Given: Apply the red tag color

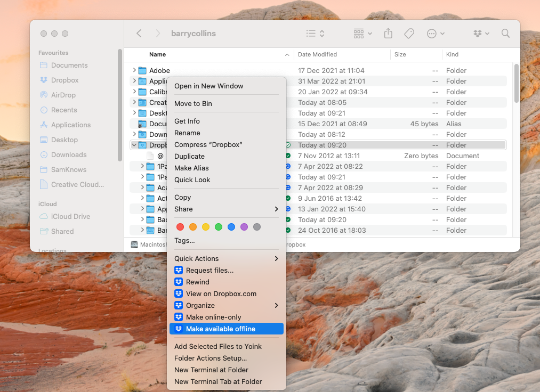Looking at the screenshot, I should pos(180,227).
